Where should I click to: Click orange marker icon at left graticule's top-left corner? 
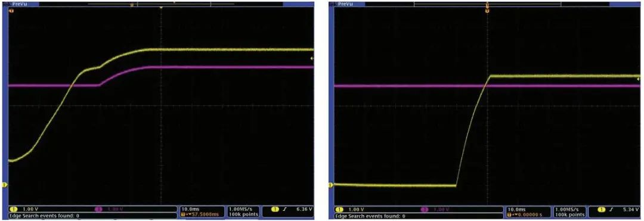point(11,10)
